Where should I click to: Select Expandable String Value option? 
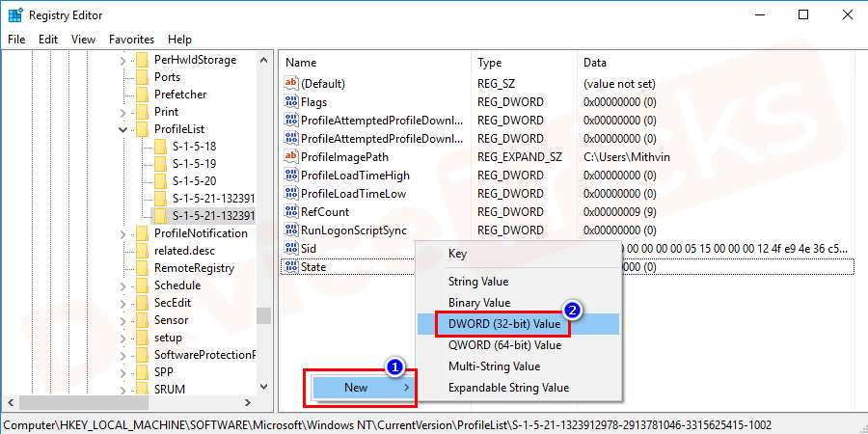(x=508, y=388)
